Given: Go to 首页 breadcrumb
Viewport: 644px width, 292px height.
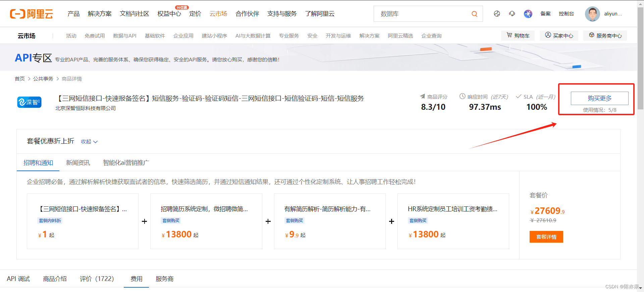Looking at the screenshot, I should tap(20, 79).
